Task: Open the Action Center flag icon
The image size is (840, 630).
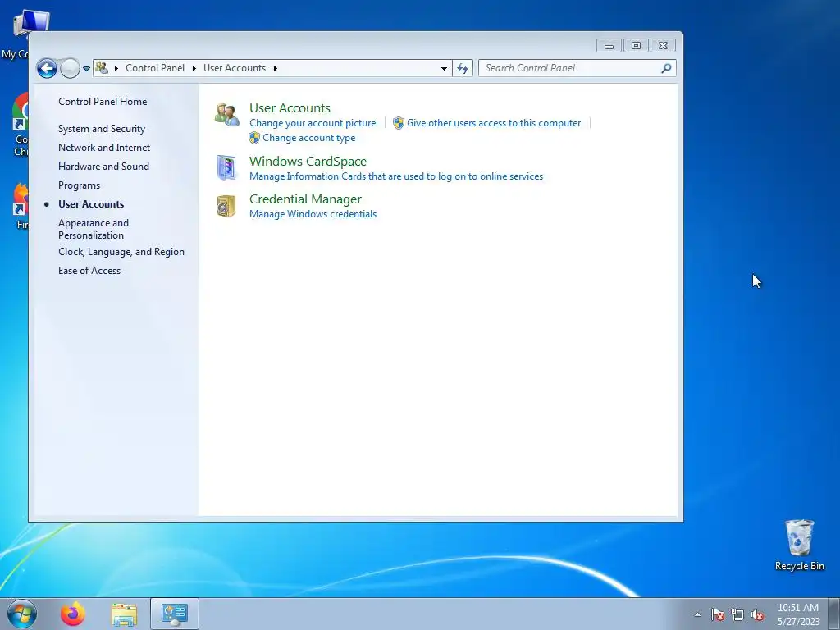Action: 717,614
